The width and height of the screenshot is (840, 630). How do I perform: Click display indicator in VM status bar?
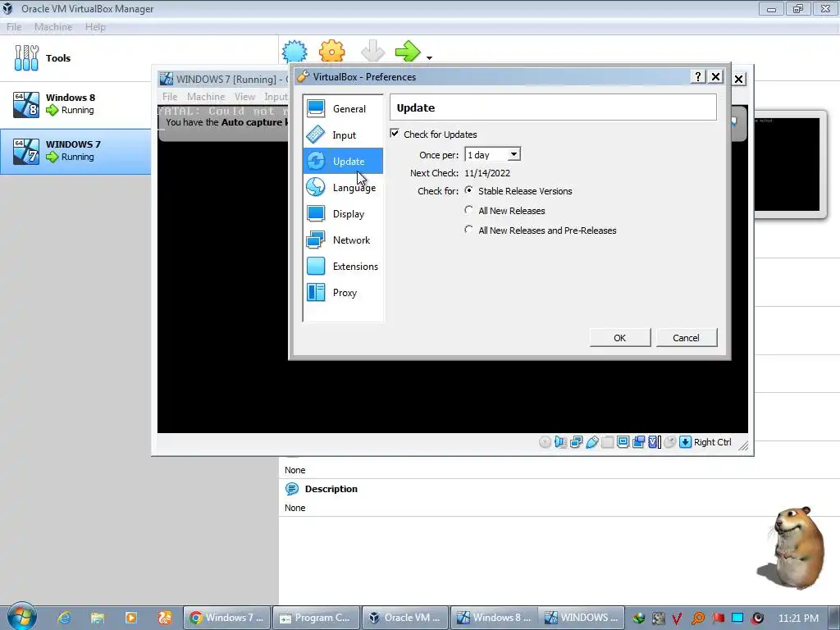[623, 442]
